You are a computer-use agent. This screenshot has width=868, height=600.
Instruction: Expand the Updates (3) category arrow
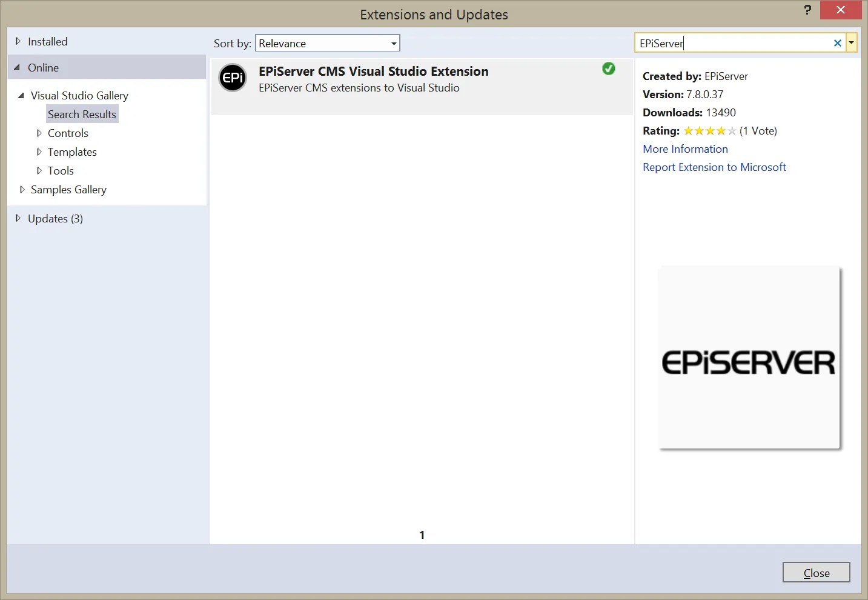pos(18,218)
